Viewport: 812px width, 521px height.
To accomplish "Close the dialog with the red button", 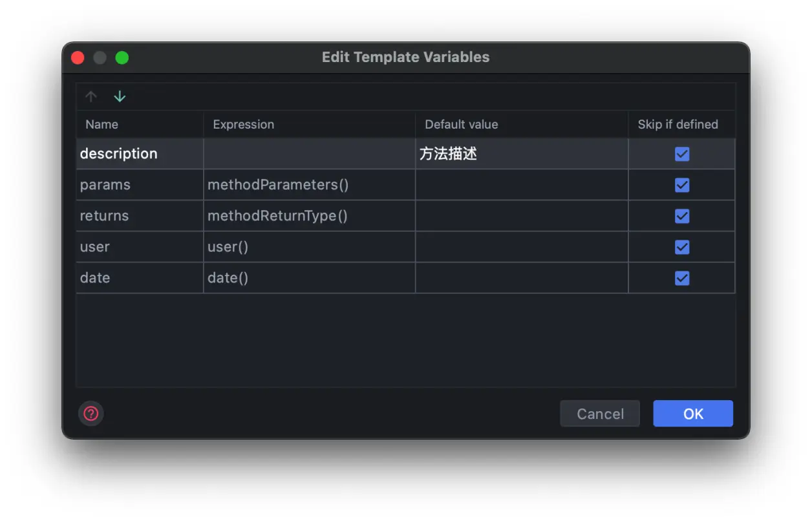I will [x=78, y=58].
